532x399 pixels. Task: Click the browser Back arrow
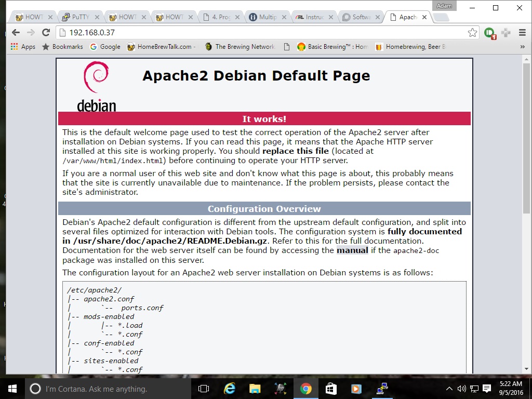(x=16, y=33)
